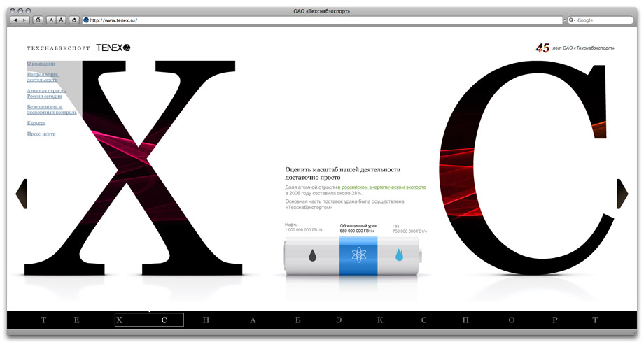This screenshot has width=644, height=342.
Task: Go to previous slide with left arrow
Action: [21, 194]
